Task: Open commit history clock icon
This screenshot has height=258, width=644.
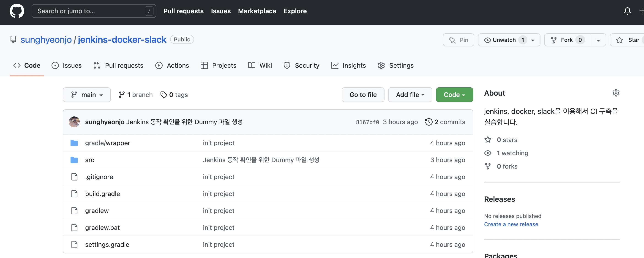Action: 428,122
